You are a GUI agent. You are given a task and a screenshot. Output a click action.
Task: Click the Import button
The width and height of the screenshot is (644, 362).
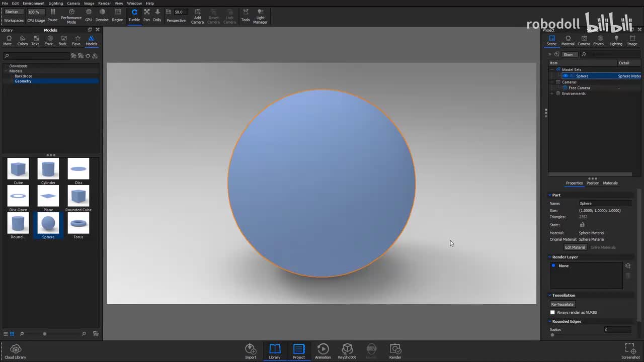[x=251, y=351]
